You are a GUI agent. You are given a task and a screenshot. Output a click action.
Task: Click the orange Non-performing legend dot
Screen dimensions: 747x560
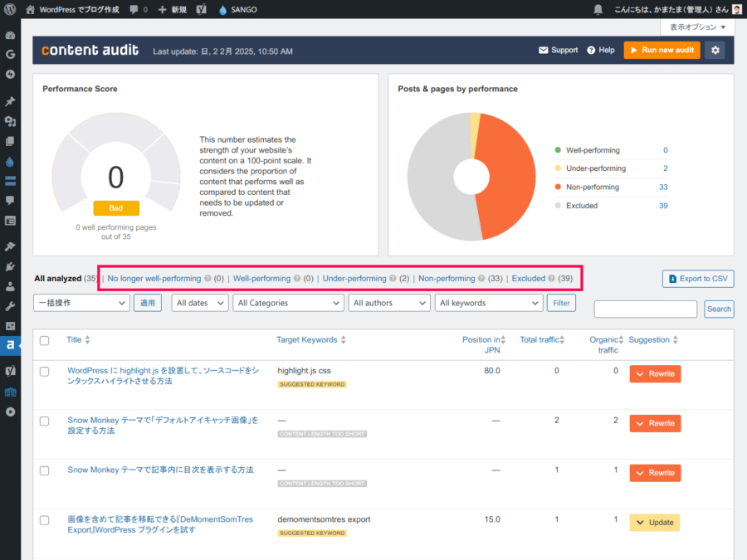pyautogui.click(x=558, y=187)
